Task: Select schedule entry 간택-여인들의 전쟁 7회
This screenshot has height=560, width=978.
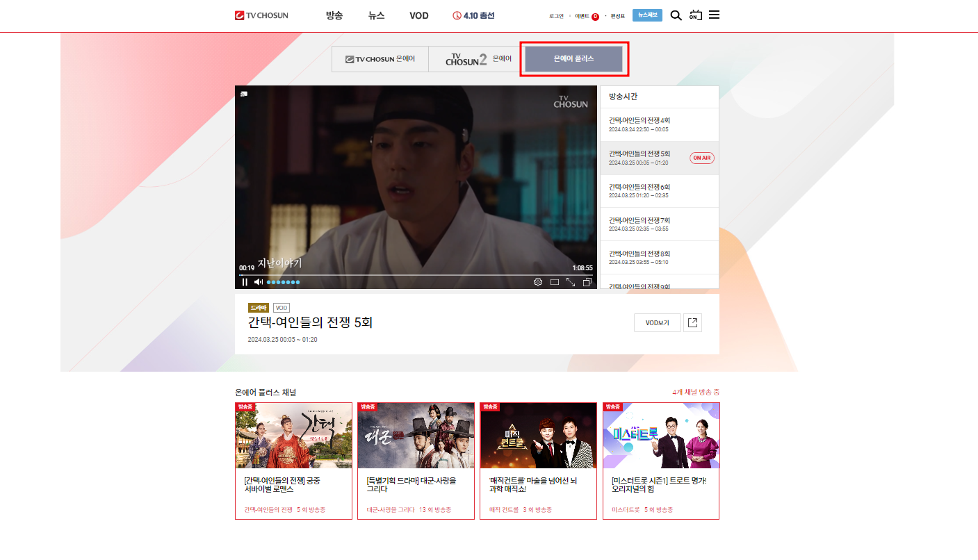Action: click(x=660, y=224)
